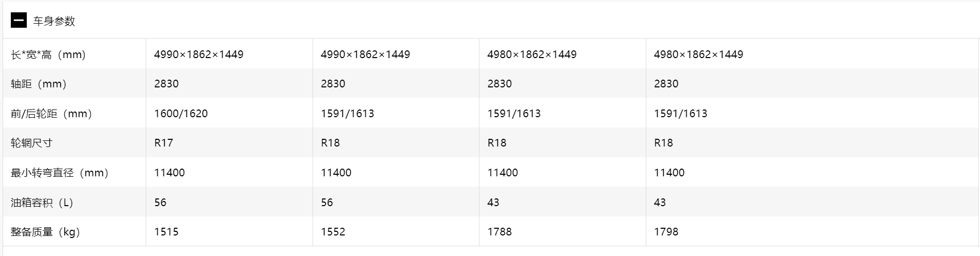The height and width of the screenshot is (256, 980).
Task: Click the 43 fuel tank value above 1798
Action: tap(660, 203)
